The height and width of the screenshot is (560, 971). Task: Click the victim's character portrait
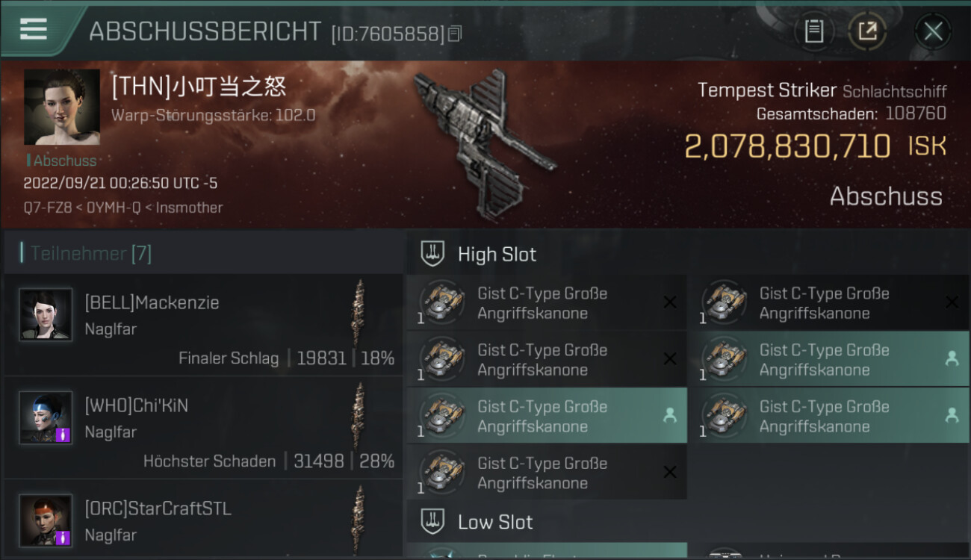(62, 107)
